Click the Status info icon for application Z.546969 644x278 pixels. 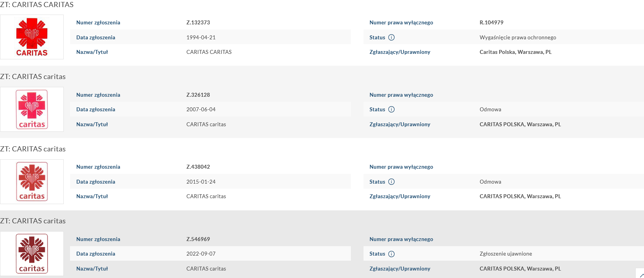391,254
